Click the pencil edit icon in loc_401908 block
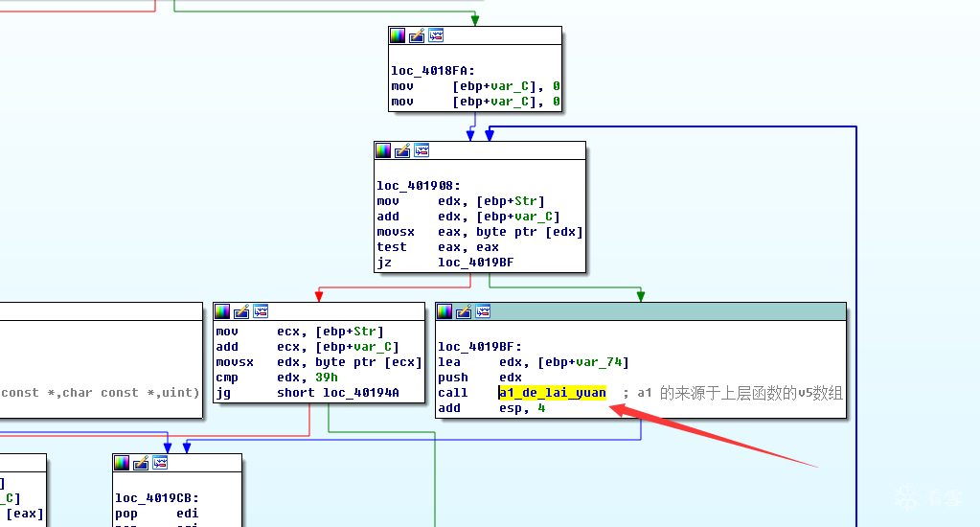Viewport: 980px width, 527px height. tap(402, 150)
